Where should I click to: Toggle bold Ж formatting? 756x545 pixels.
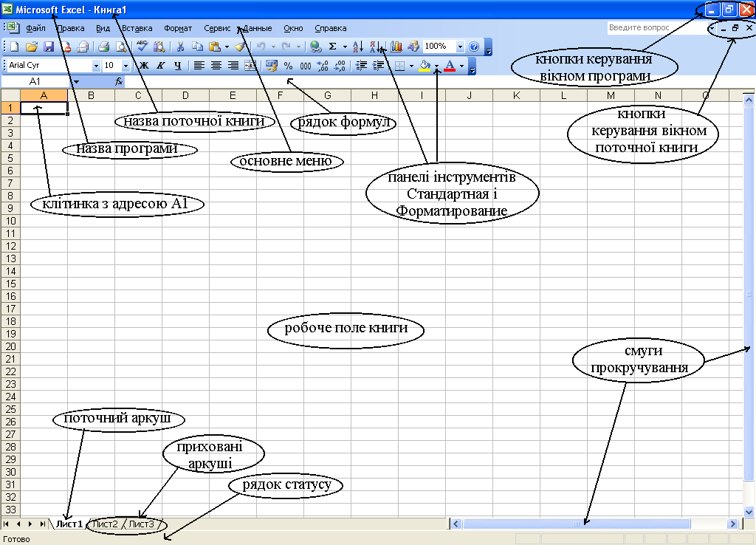coord(144,65)
